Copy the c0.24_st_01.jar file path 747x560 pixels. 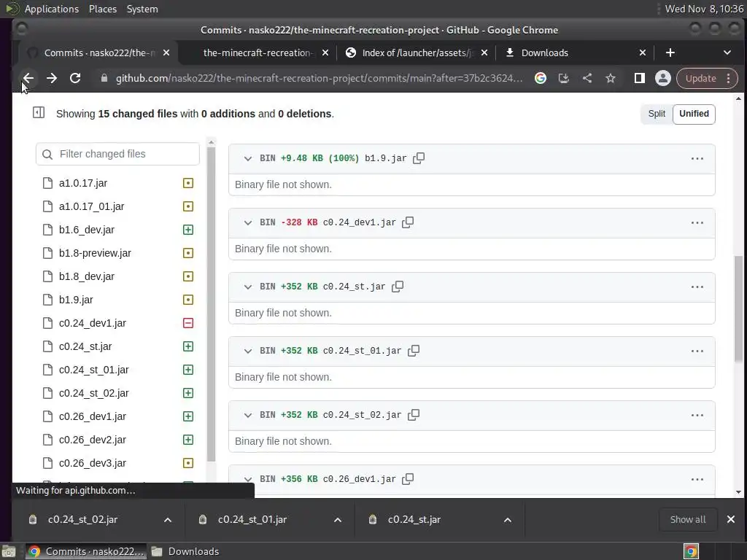[x=414, y=351]
